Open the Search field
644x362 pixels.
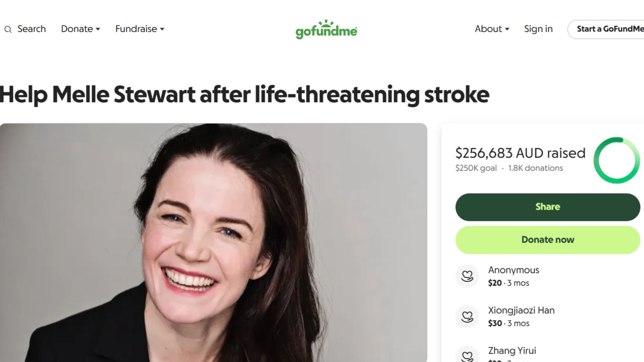25,29
